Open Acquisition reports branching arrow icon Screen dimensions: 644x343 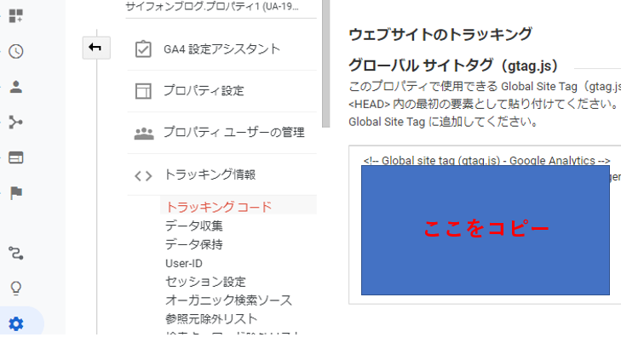[15, 122]
